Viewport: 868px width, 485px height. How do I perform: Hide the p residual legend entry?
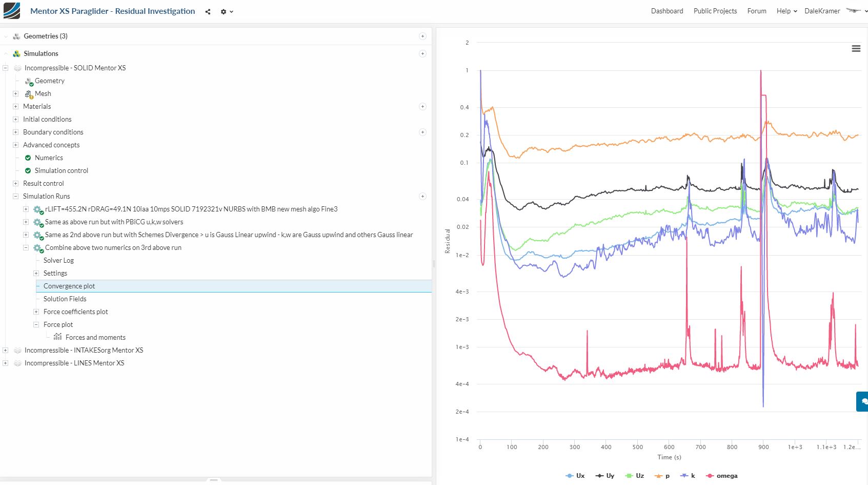point(662,476)
